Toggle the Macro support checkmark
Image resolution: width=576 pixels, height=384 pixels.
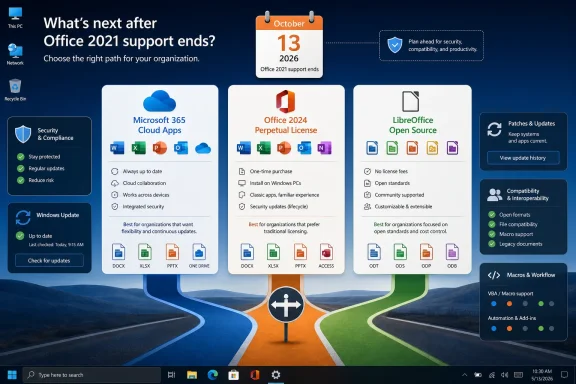(x=492, y=234)
